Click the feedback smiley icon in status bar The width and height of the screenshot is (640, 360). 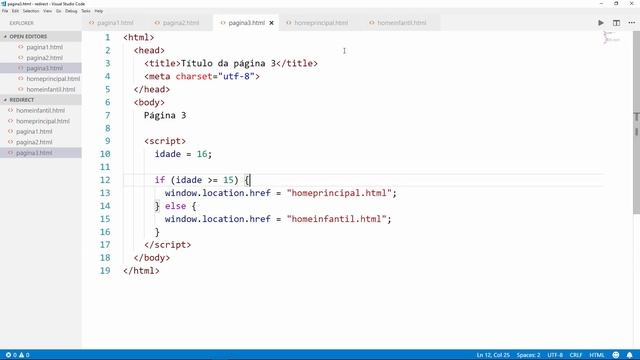[616, 355]
